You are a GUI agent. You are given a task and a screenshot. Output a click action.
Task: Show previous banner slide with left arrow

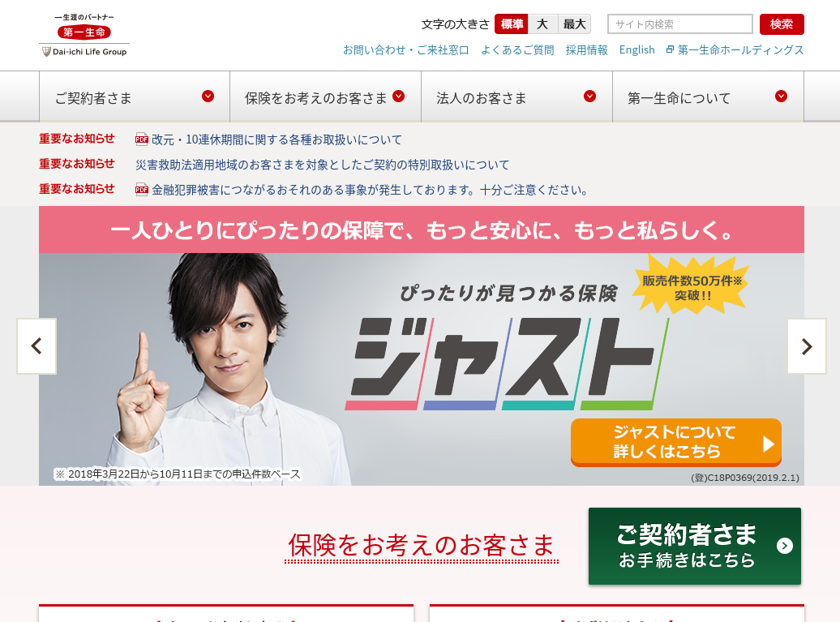(36, 346)
